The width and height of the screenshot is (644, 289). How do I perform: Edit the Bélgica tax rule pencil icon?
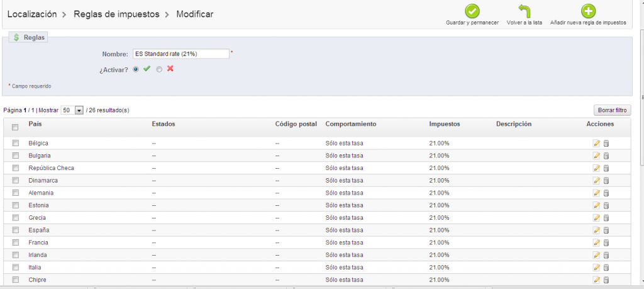tap(596, 144)
